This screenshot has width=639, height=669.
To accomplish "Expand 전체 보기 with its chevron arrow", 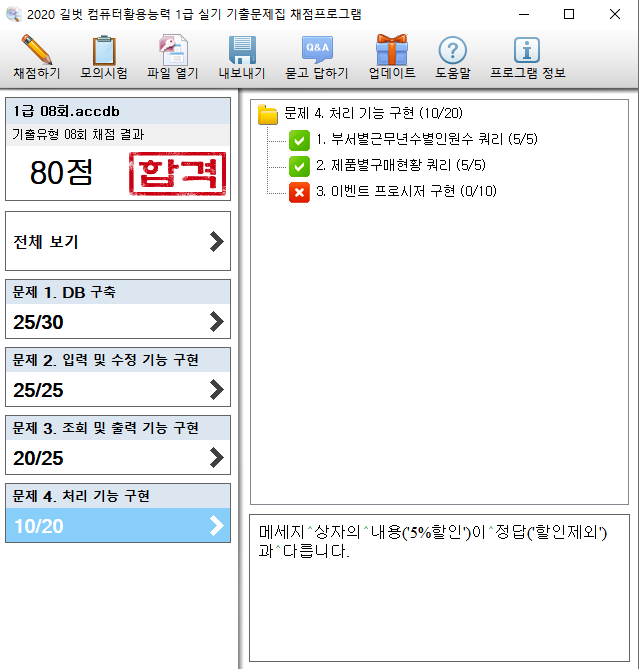I will [x=216, y=241].
